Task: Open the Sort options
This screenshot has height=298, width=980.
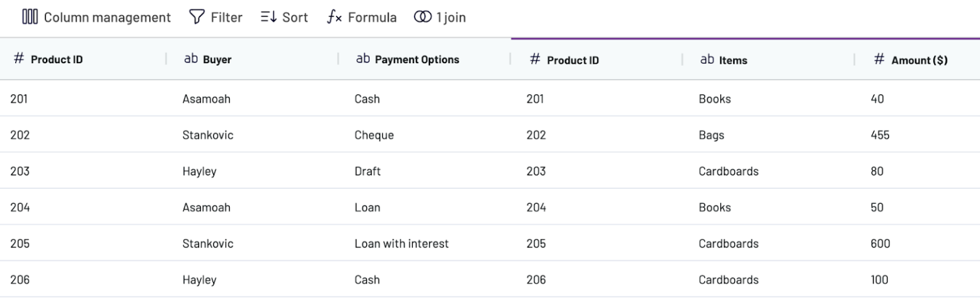Action: pos(294,17)
